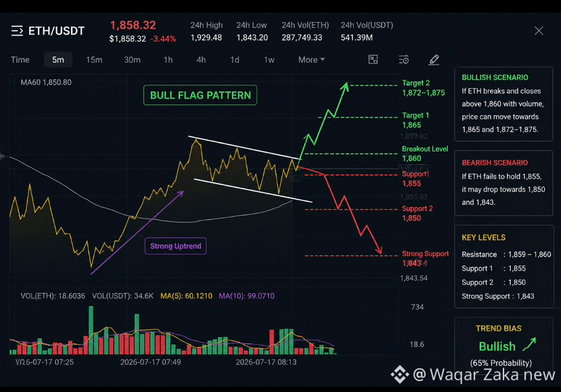Select the 30m timeframe tab
The image size is (561, 392).
coord(132,60)
